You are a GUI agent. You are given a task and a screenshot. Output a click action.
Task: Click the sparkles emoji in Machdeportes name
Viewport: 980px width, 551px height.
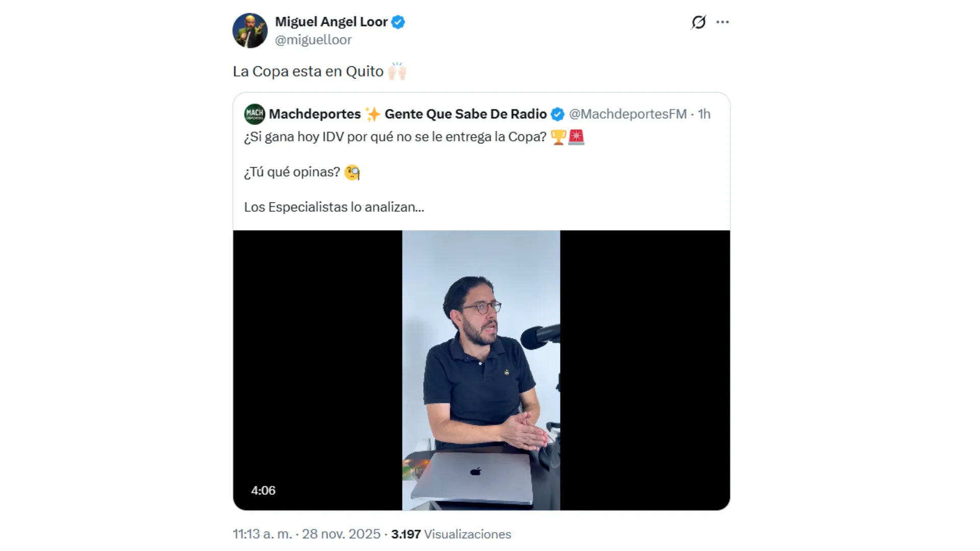coord(373,114)
